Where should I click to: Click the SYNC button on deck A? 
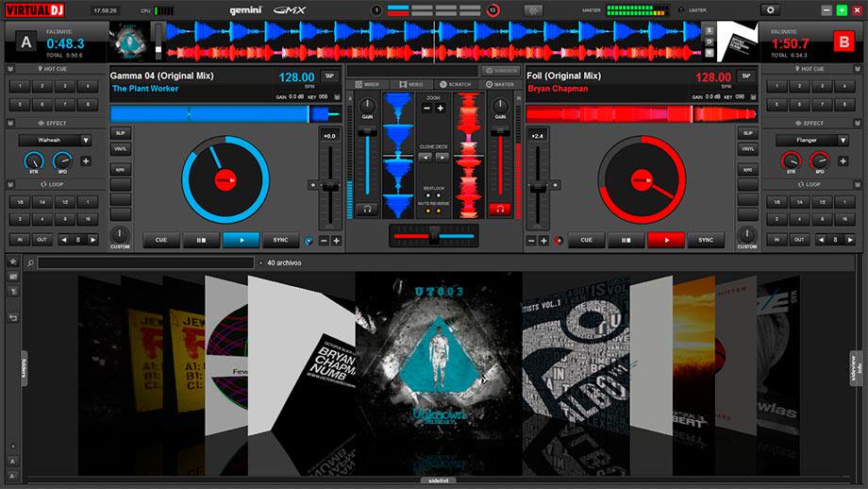[280, 241]
